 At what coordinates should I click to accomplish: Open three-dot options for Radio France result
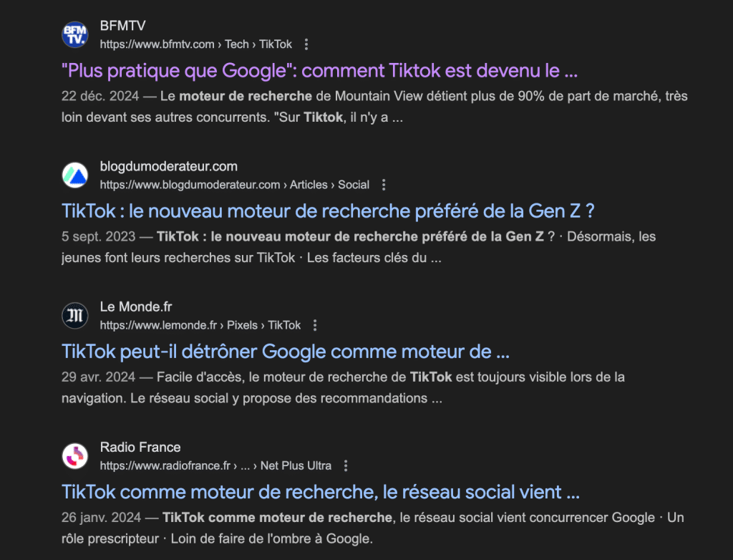pos(346,465)
